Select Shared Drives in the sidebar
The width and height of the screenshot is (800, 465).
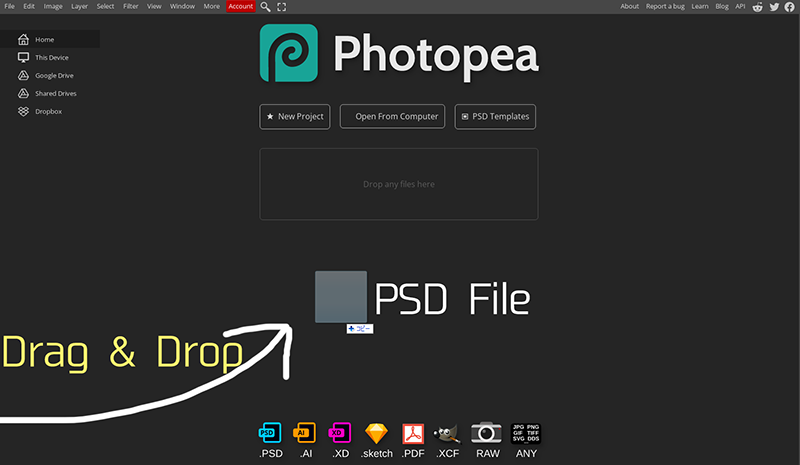50,93
